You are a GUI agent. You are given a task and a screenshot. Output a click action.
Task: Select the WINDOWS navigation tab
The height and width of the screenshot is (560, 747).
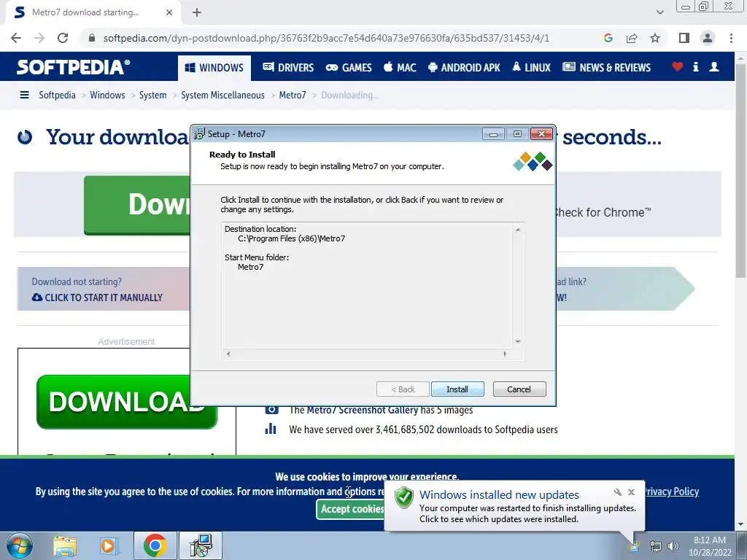point(214,68)
